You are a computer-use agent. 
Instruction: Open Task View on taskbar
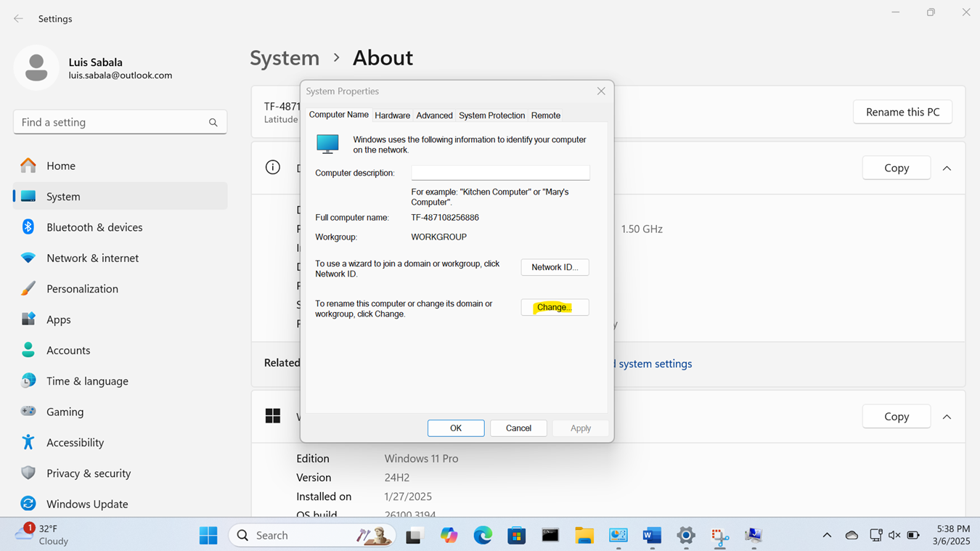pos(414,536)
